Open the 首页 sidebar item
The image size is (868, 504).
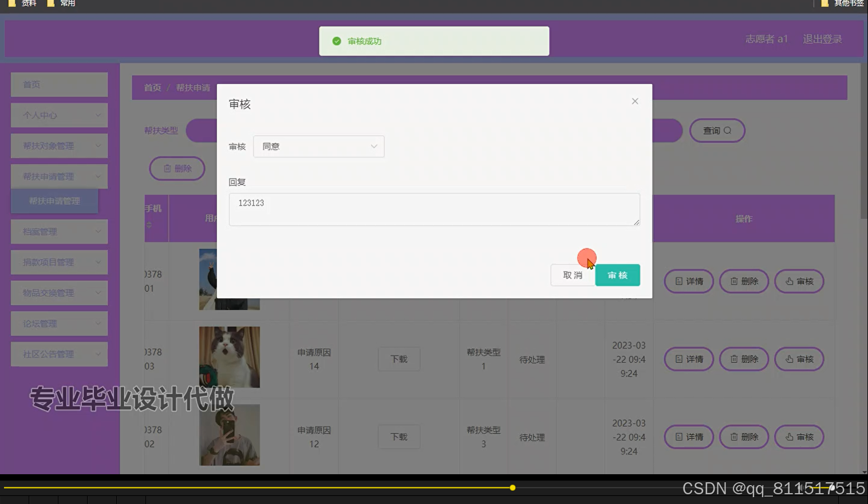coord(59,85)
